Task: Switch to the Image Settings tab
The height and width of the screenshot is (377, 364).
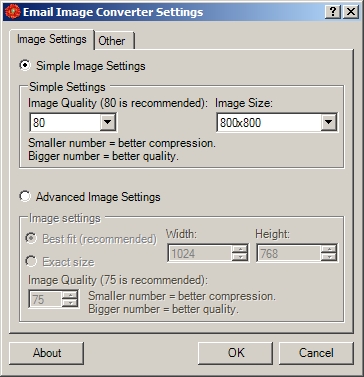Action: click(x=52, y=39)
